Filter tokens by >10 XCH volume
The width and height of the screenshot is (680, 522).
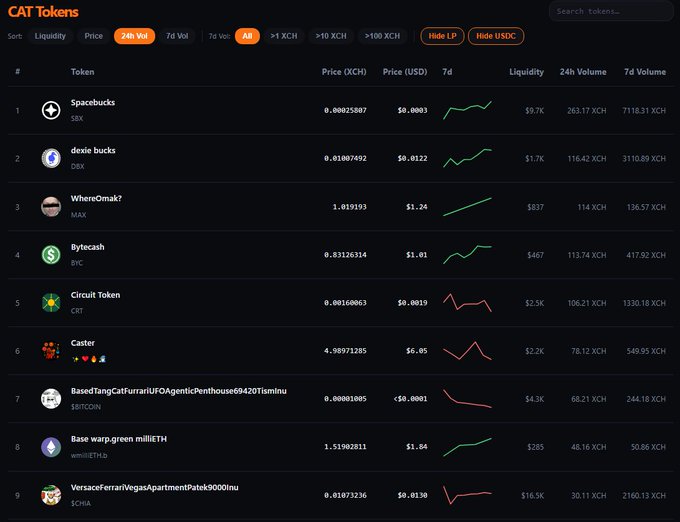point(331,36)
